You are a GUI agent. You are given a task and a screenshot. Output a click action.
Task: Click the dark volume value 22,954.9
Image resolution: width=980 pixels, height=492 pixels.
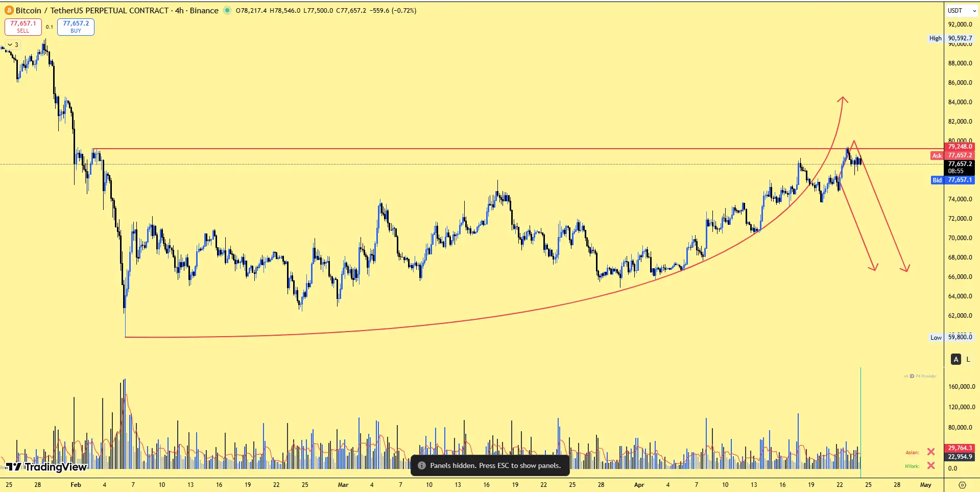click(960, 457)
